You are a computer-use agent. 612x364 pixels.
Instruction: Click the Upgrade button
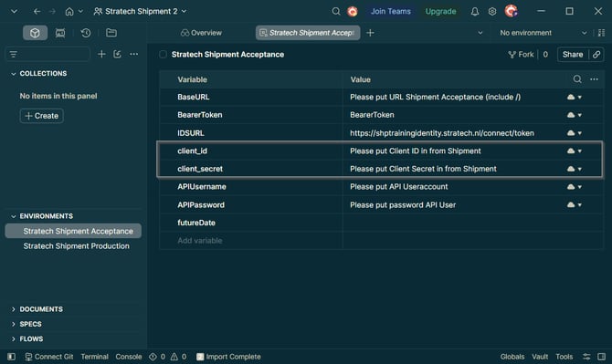[440, 11]
